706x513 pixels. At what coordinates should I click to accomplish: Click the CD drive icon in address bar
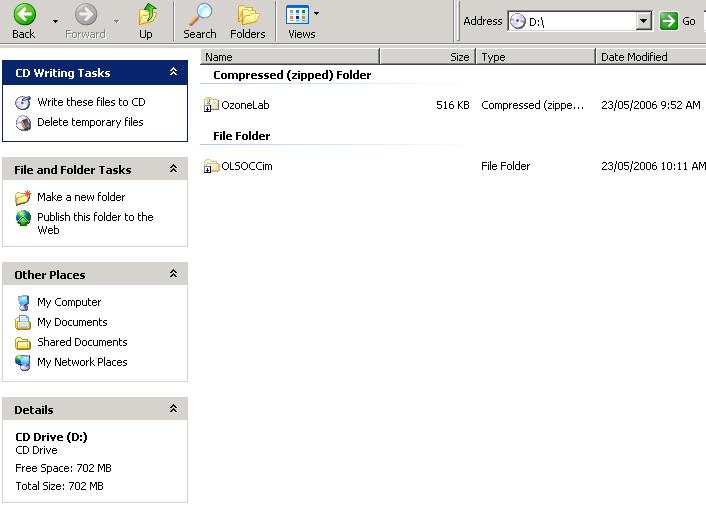(517, 21)
